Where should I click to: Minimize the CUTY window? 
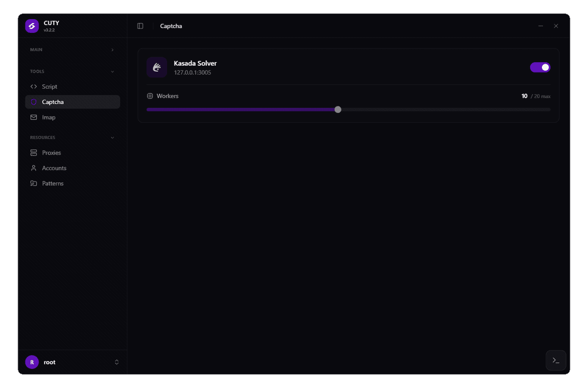pos(540,26)
